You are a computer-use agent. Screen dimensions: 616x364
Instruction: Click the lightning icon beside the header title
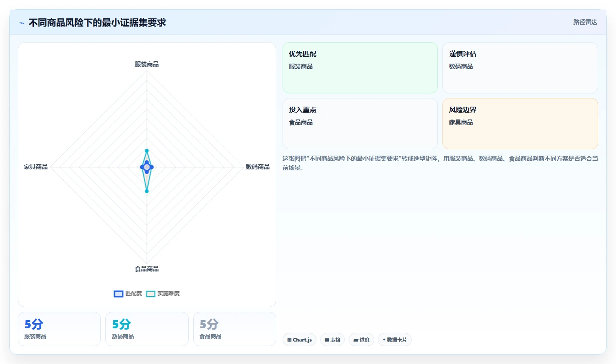(22, 22)
